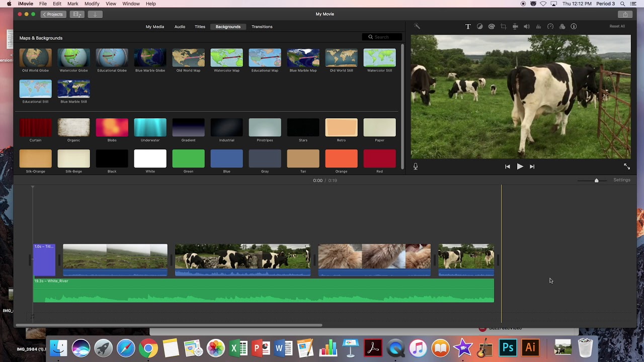Pick the Red solid background
This screenshot has width=644, height=362.
[379, 159]
